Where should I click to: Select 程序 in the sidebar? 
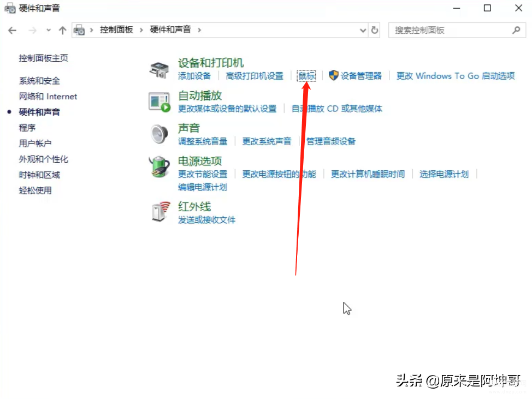tap(27, 128)
